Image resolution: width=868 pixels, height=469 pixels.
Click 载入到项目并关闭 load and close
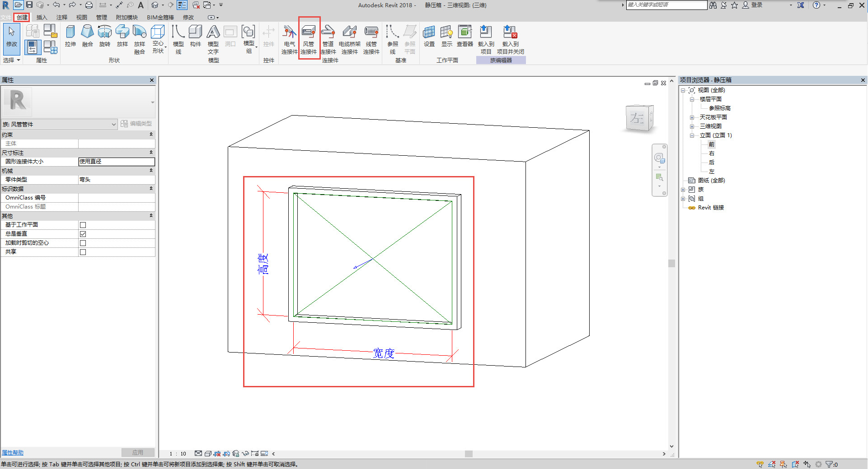pos(511,39)
